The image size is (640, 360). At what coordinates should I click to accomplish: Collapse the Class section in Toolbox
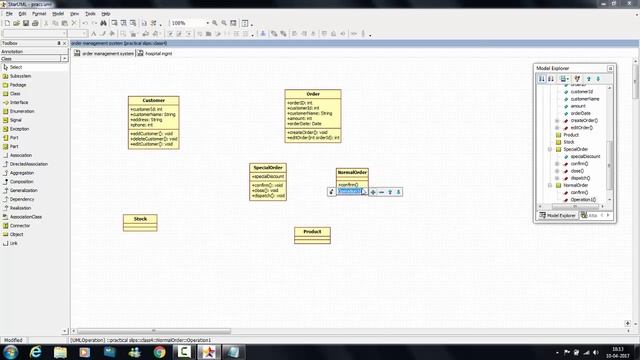(64, 59)
